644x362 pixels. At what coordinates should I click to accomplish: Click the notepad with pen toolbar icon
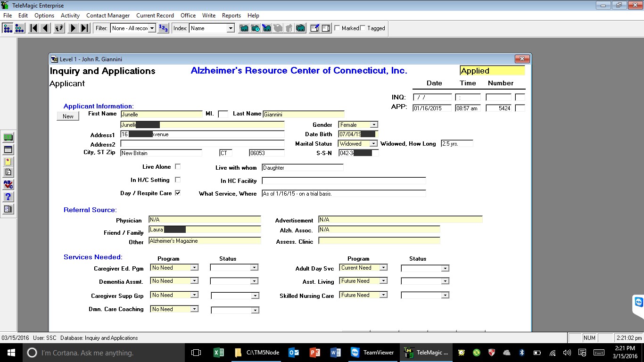tap(314, 28)
